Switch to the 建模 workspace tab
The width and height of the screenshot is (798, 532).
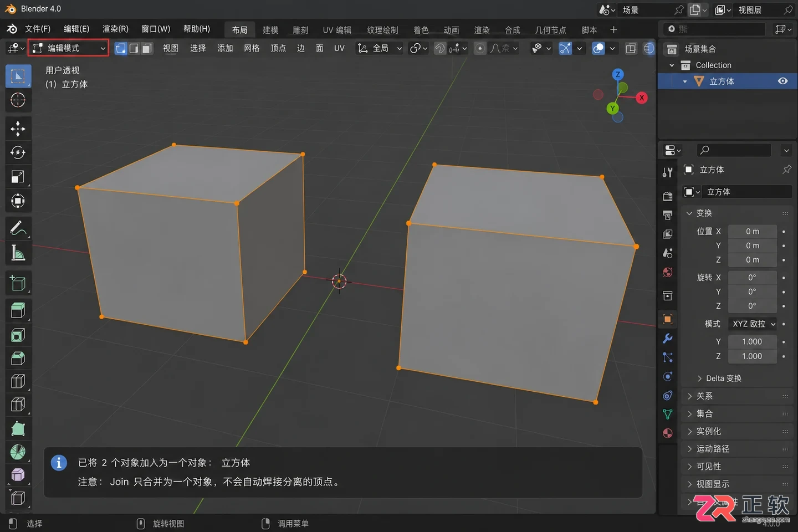point(270,30)
